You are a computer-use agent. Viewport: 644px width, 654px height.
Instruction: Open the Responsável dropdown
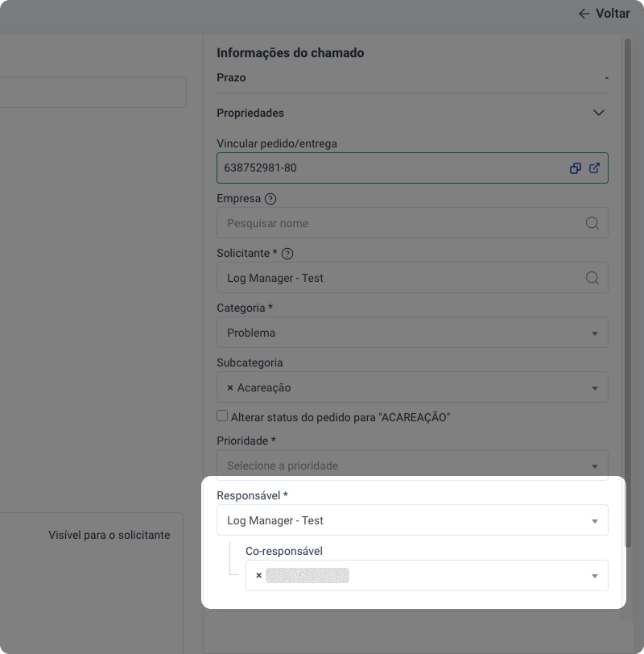coord(594,520)
